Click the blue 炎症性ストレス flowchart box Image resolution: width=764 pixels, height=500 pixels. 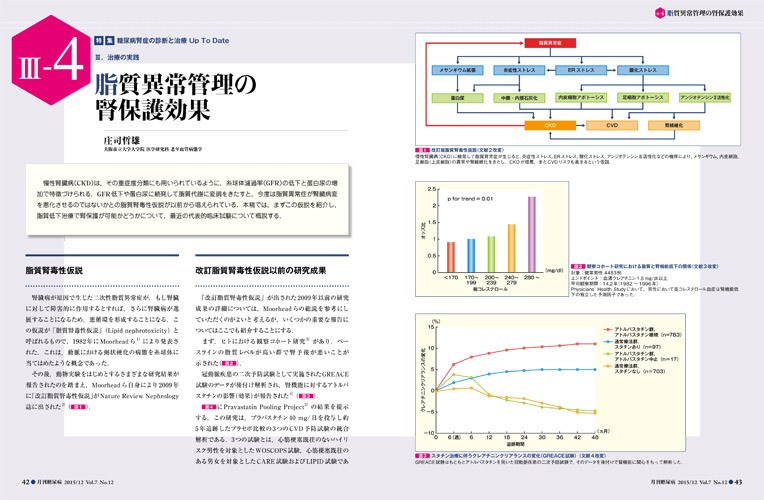click(519, 70)
